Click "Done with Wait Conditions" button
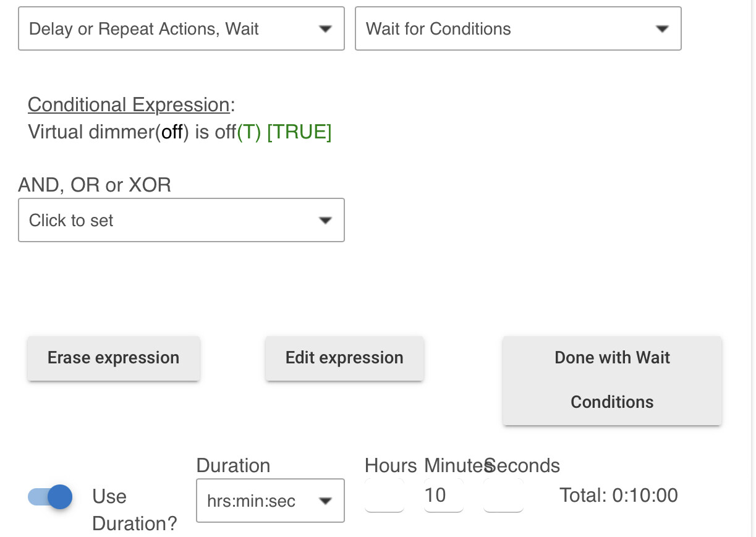 tap(612, 380)
